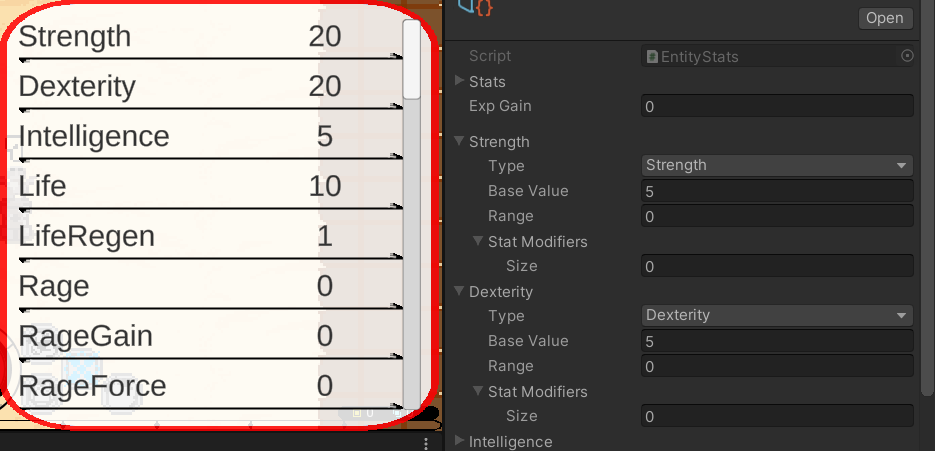This screenshot has width=935, height=451.
Task: Expand the Stats foldout
Action: click(460, 81)
